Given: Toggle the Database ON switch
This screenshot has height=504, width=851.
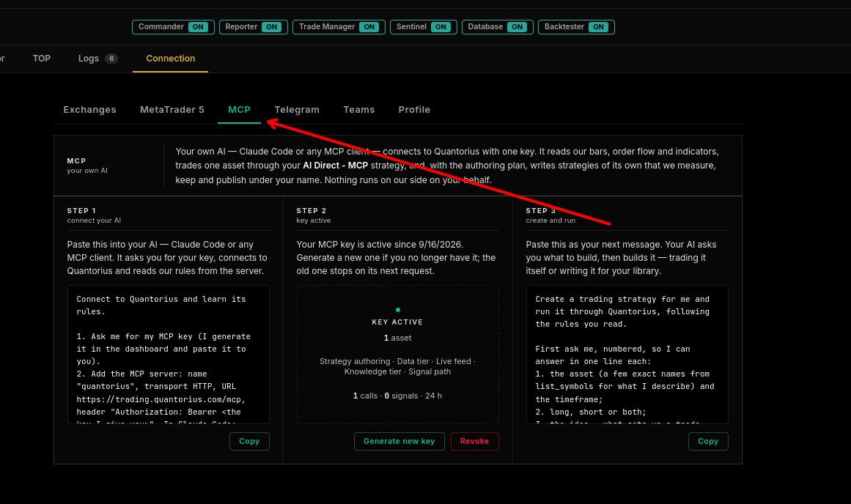Looking at the screenshot, I should tap(517, 27).
